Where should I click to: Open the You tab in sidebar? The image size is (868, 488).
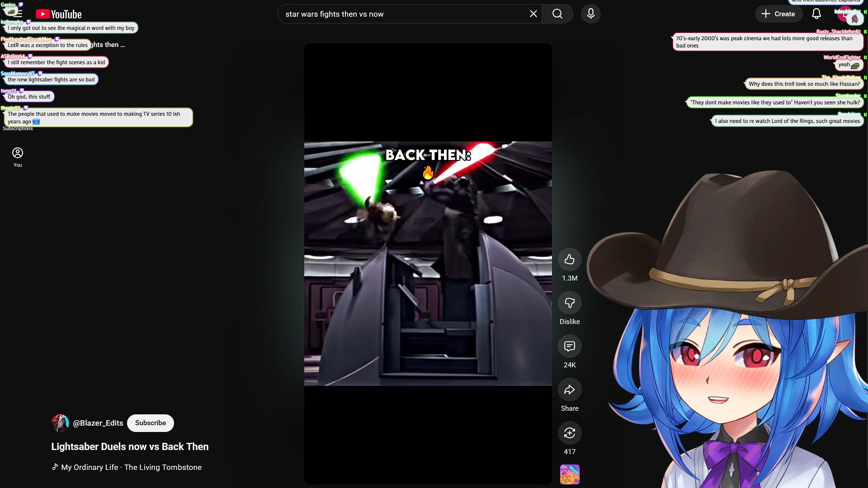18,157
